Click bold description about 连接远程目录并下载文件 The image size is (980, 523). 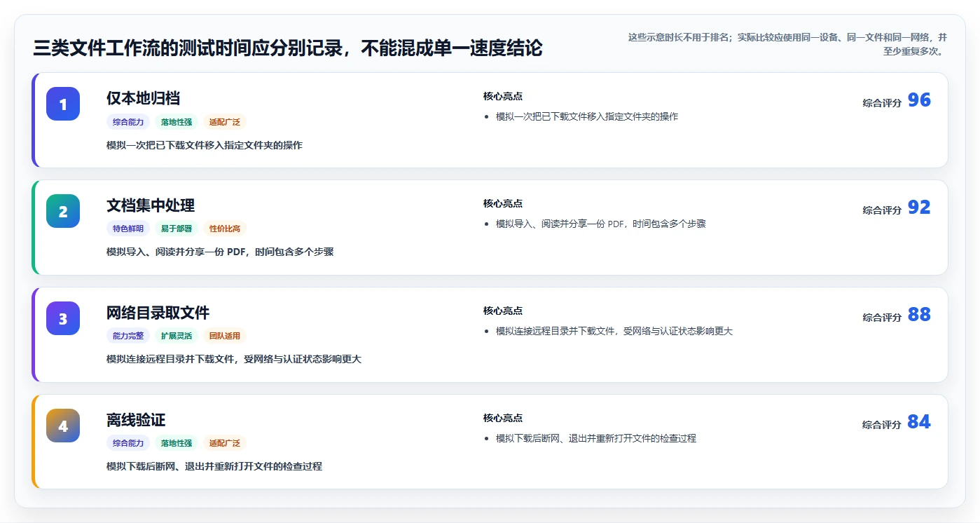(x=234, y=359)
